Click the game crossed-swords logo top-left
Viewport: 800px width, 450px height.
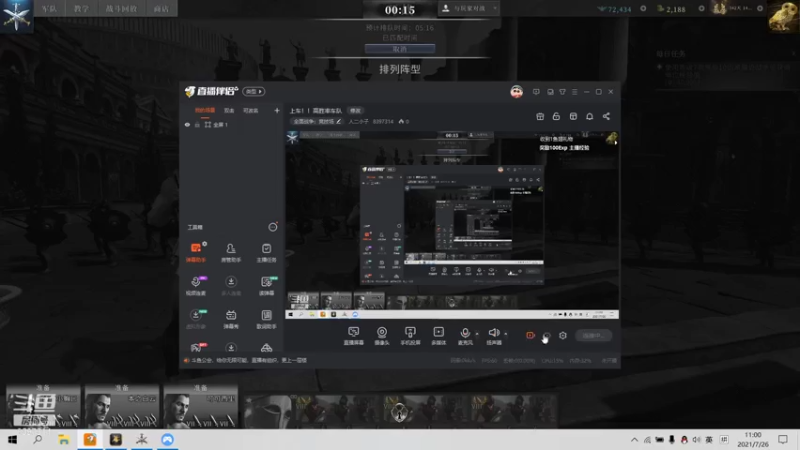coord(16,15)
